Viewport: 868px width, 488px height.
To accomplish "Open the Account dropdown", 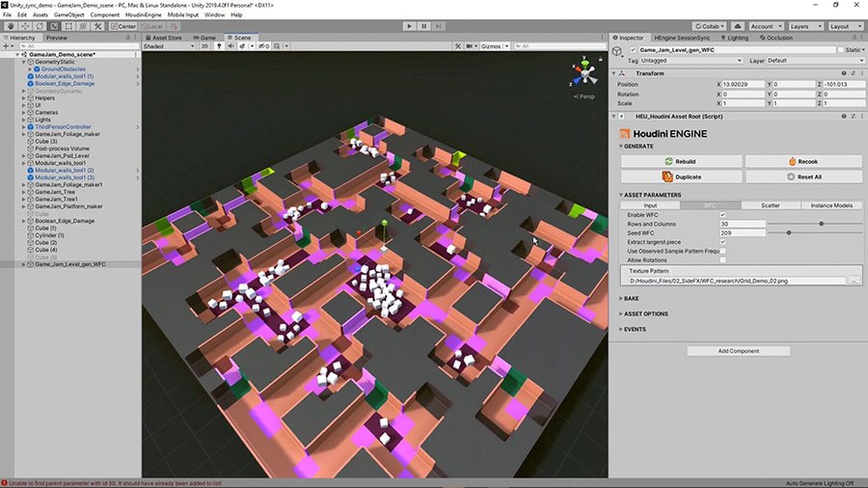I will click(766, 26).
